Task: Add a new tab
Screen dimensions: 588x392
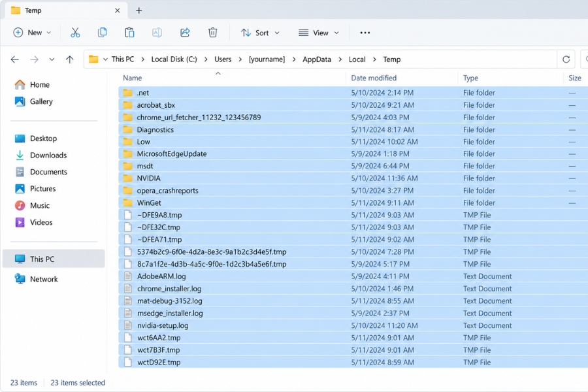Action: 139,10
